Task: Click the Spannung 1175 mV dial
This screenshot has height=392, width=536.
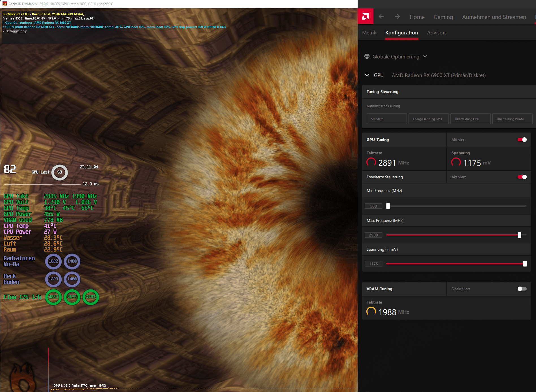Action: pos(456,162)
